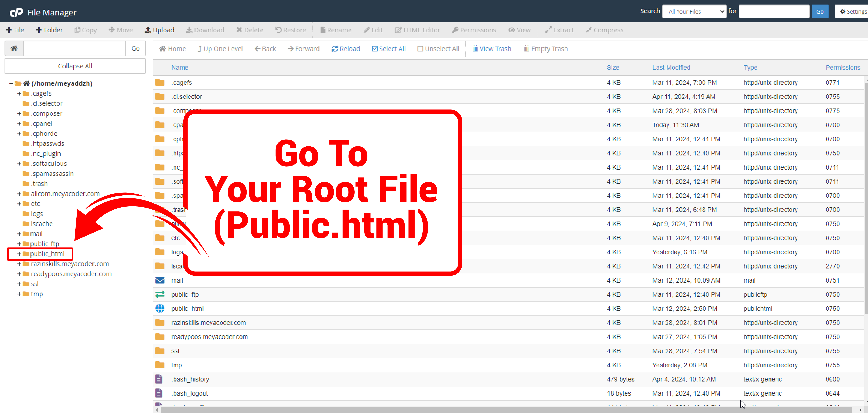Open View Trash
Viewport: 868px width, 413px height.
[492, 49]
